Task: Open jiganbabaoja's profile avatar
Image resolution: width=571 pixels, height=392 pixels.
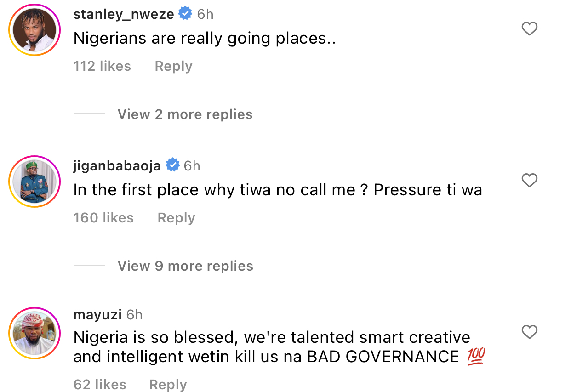Action: (x=34, y=181)
